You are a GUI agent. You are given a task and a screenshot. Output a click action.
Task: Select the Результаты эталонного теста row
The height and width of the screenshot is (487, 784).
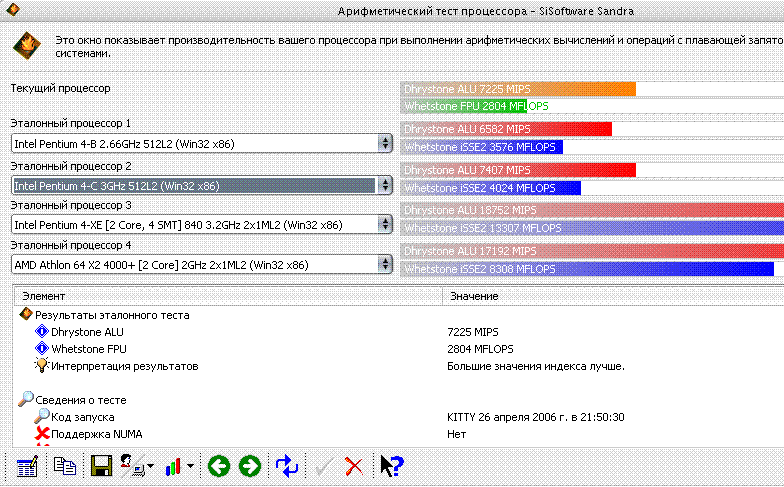coord(399,315)
